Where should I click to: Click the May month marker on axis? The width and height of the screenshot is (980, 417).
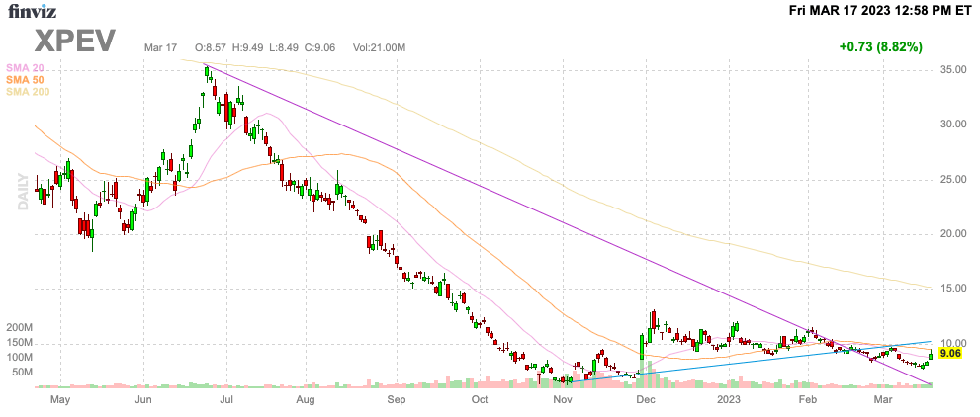[x=60, y=398]
